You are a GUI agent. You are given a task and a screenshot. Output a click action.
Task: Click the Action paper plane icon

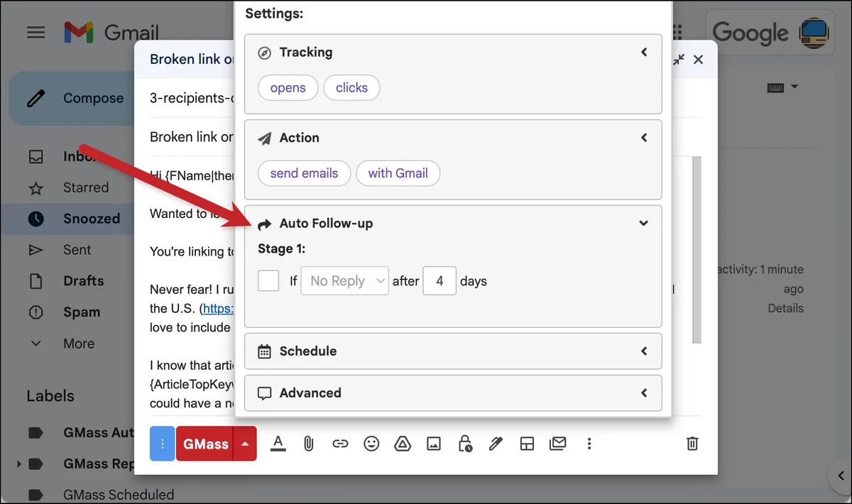[x=264, y=138]
